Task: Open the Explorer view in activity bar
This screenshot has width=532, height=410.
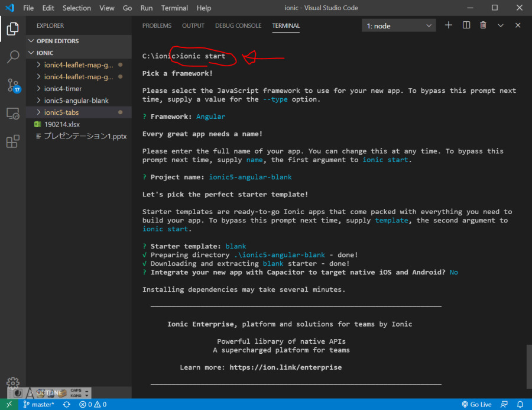Action: click(13, 28)
